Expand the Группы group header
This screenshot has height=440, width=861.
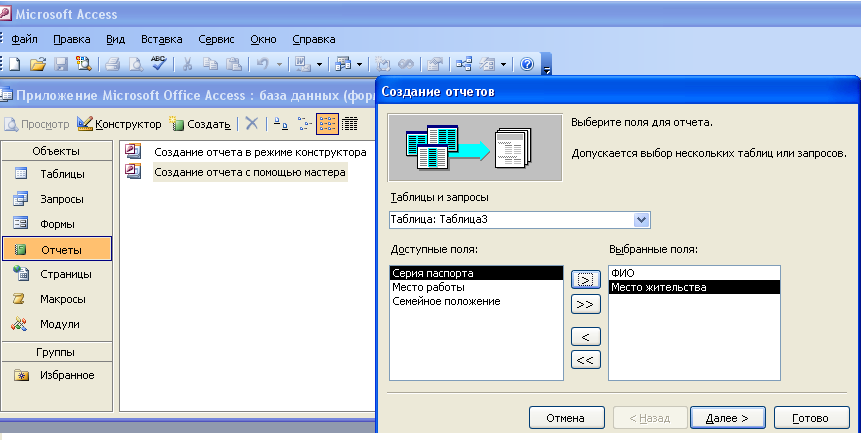(x=56, y=352)
